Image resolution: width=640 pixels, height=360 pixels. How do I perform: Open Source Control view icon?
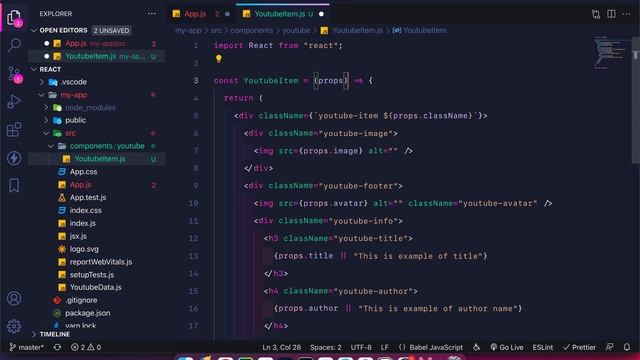point(14,74)
